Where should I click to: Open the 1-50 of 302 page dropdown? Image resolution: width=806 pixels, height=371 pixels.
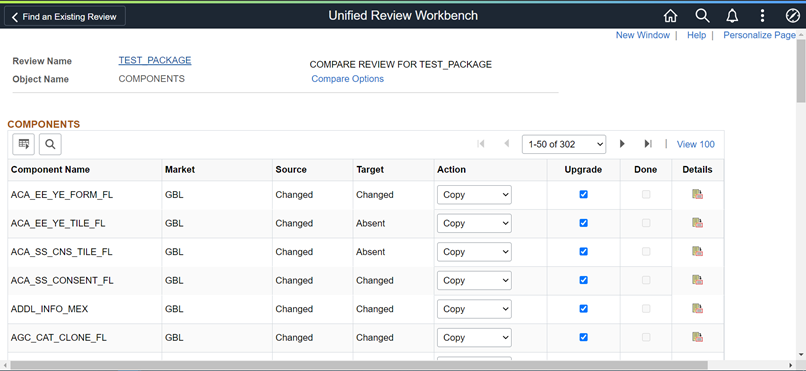tap(564, 144)
